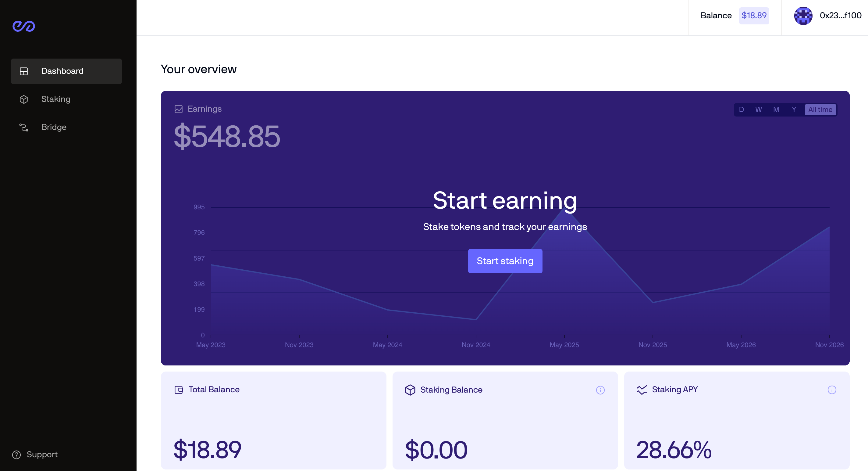
Task: Select the D daily time range
Action: point(741,110)
